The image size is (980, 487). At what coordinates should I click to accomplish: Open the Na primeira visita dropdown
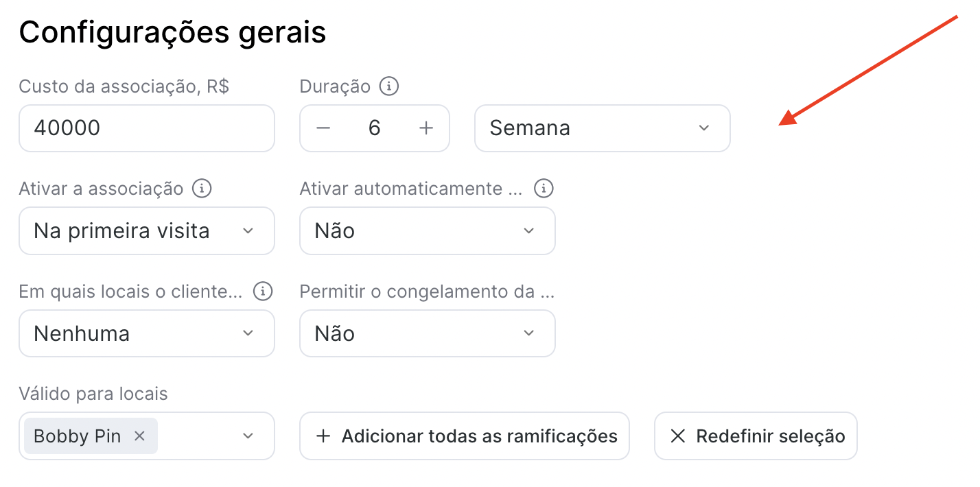[x=147, y=231]
